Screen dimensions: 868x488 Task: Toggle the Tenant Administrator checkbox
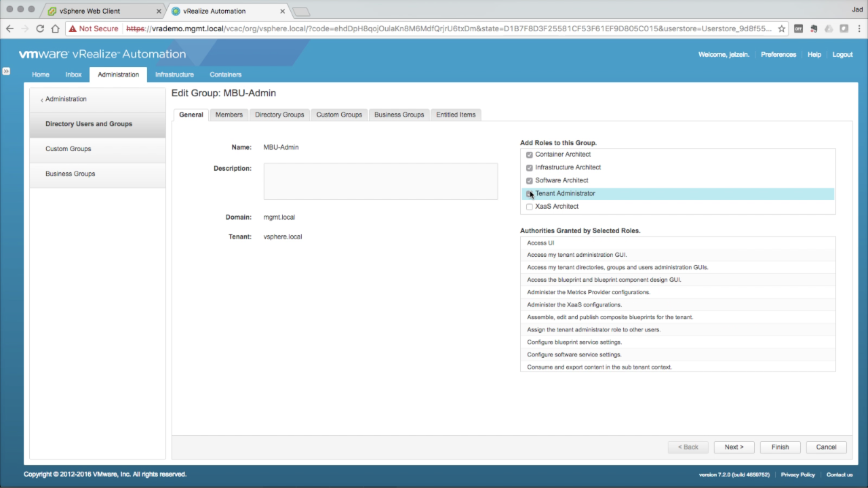(x=530, y=194)
